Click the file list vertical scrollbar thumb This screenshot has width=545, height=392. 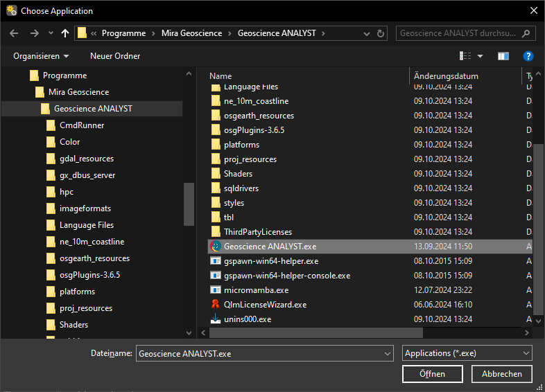coord(538,229)
